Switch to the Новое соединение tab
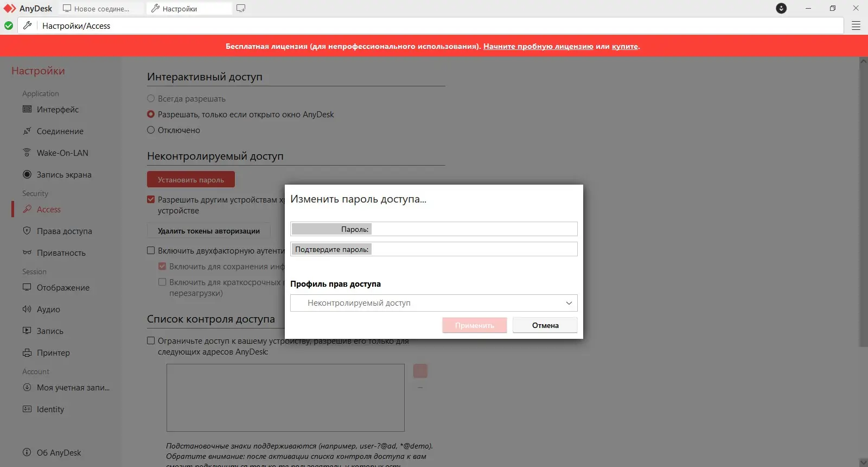The height and width of the screenshot is (467, 868). pos(102,9)
